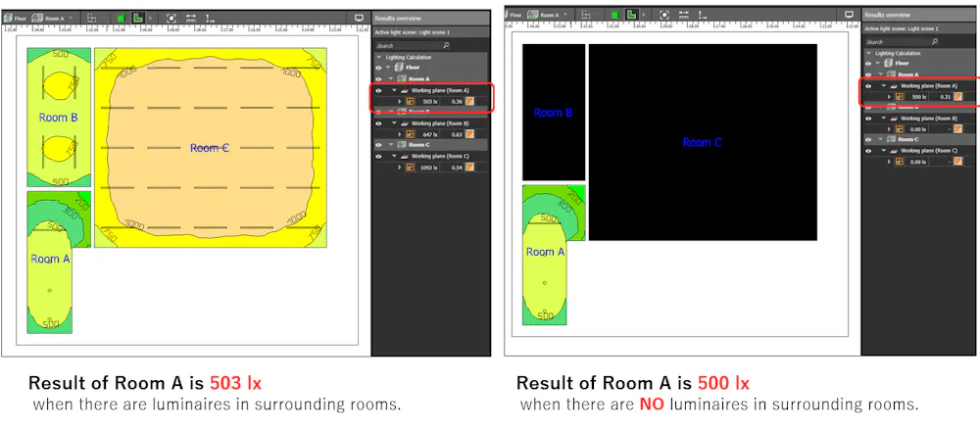The width and height of the screenshot is (980, 431).
Task: Click Room C label in left window plan
Action: (210, 147)
